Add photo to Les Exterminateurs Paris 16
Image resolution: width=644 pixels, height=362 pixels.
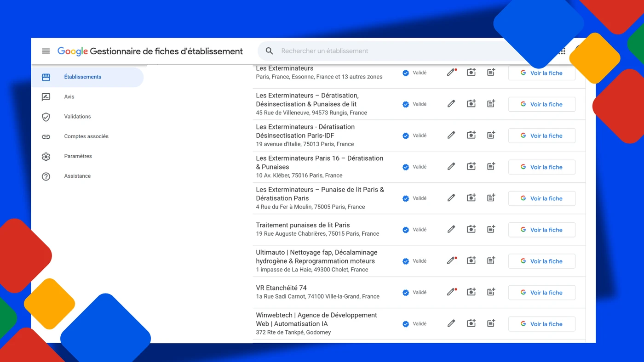(x=471, y=166)
